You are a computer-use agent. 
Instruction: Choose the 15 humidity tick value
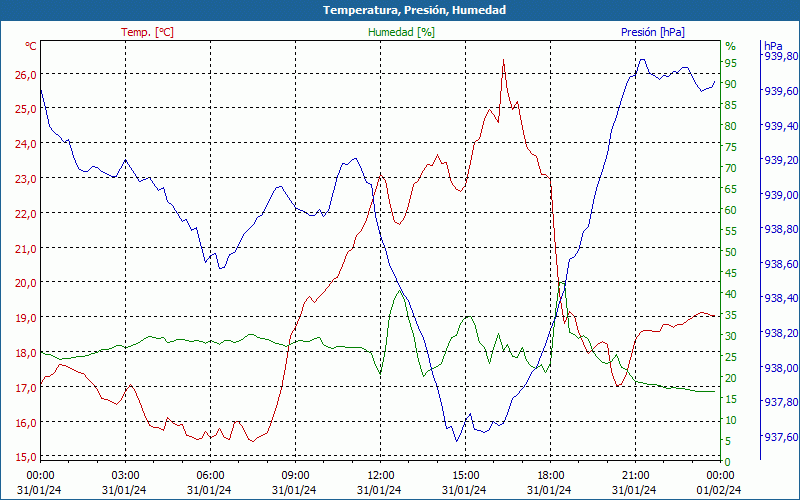point(731,399)
